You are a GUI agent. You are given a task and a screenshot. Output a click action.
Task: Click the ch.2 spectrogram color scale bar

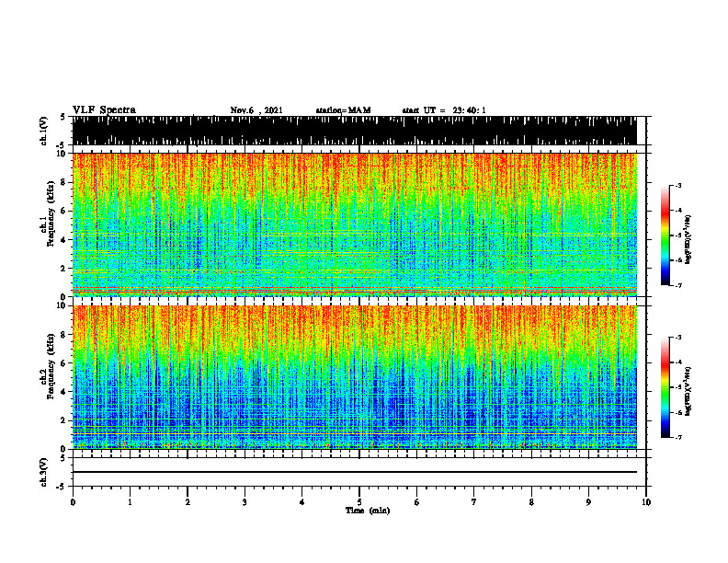[665, 387]
